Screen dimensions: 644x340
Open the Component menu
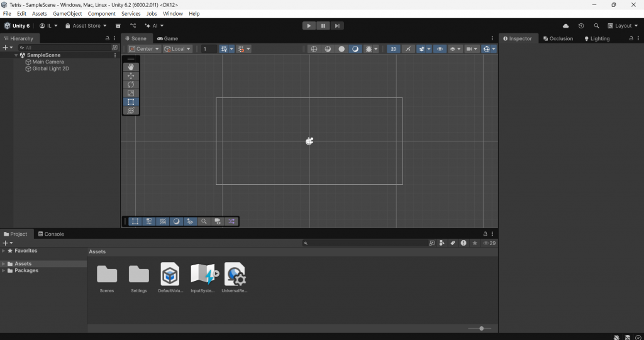[x=101, y=14]
